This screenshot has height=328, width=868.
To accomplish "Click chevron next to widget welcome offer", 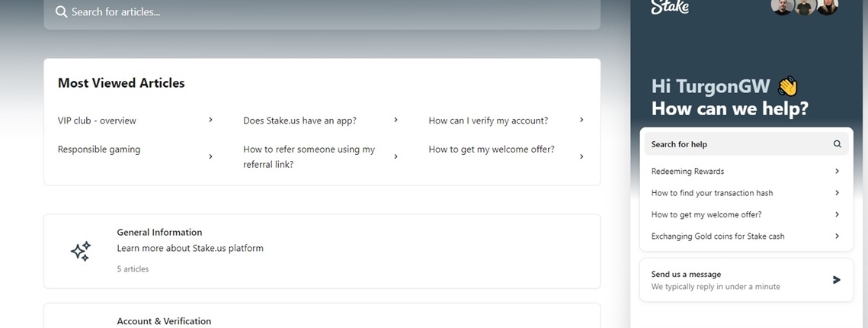I will point(837,214).
